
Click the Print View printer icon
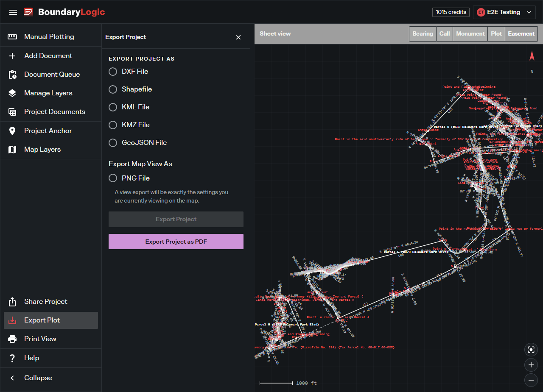pos(12,339)
